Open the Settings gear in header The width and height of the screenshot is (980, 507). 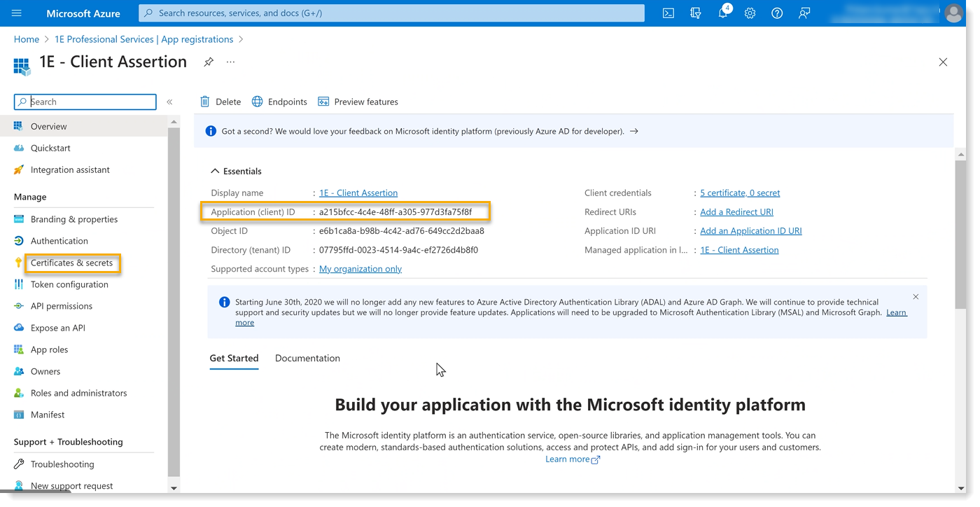[x=750, y=13]
